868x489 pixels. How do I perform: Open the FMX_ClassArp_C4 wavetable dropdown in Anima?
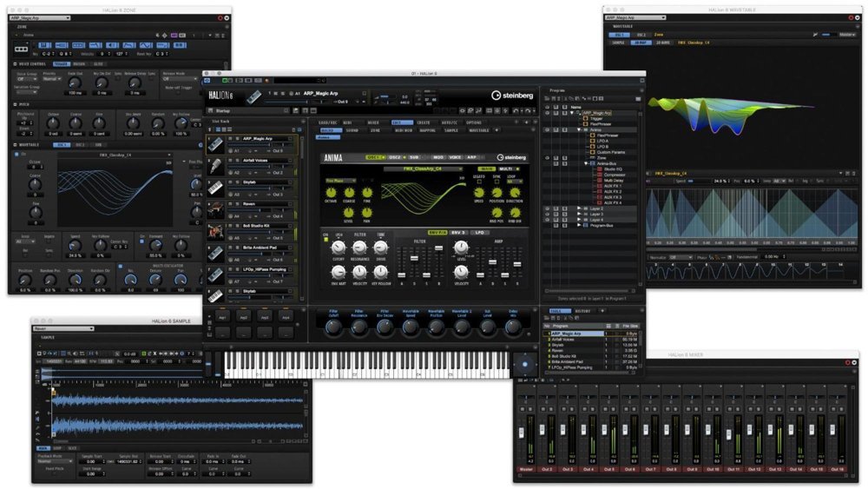[x=424, y=169]
